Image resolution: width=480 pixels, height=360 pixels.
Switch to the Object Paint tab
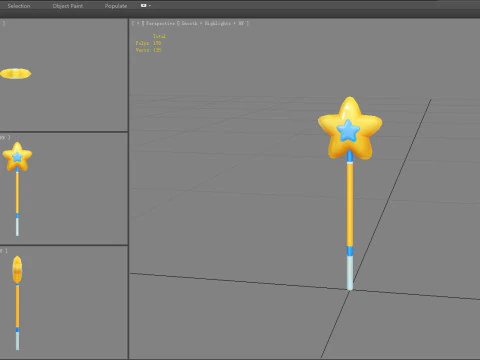pos(68,6)
